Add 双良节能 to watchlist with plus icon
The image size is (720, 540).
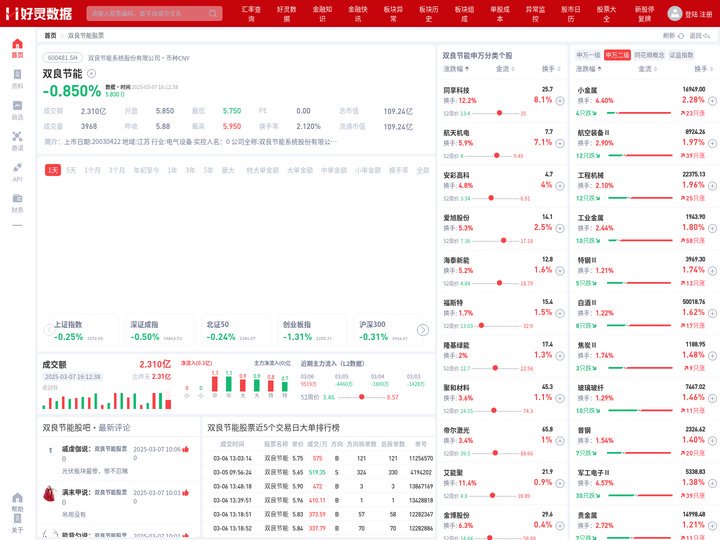tap(91, 73)
